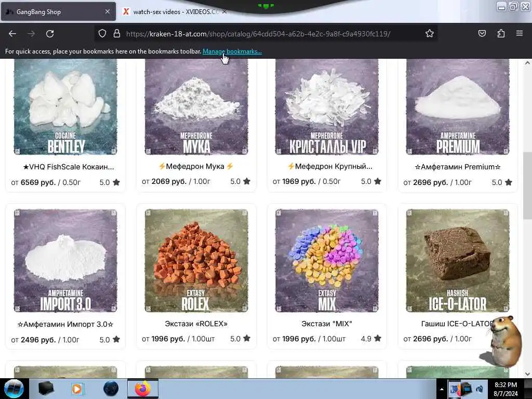The height and width of the screenshot is (399, 532).
Task: Open the dark globe taskbar icon
Action: click(111, 389)
